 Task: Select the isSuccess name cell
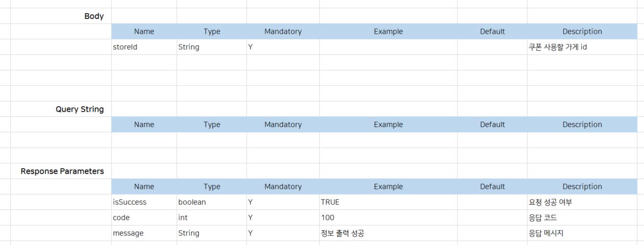(x=144, y=202)
